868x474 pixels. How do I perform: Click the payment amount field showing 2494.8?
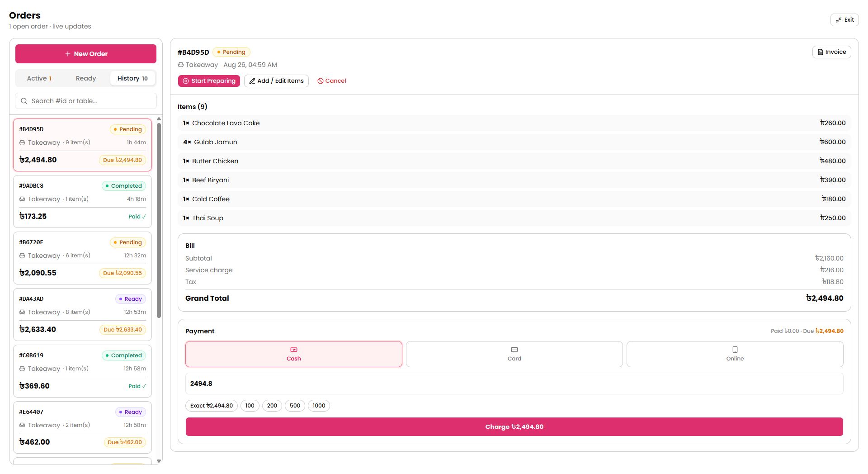click(514, 384)
